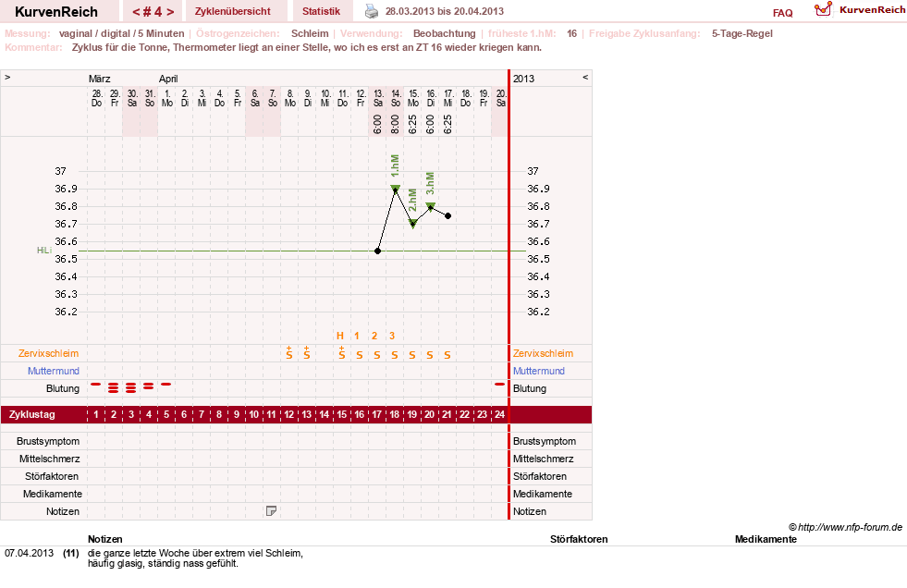Click the 8:00 measurement time on 14. So
The height and width of the screenshot is (588, 907).
[395, 124]
